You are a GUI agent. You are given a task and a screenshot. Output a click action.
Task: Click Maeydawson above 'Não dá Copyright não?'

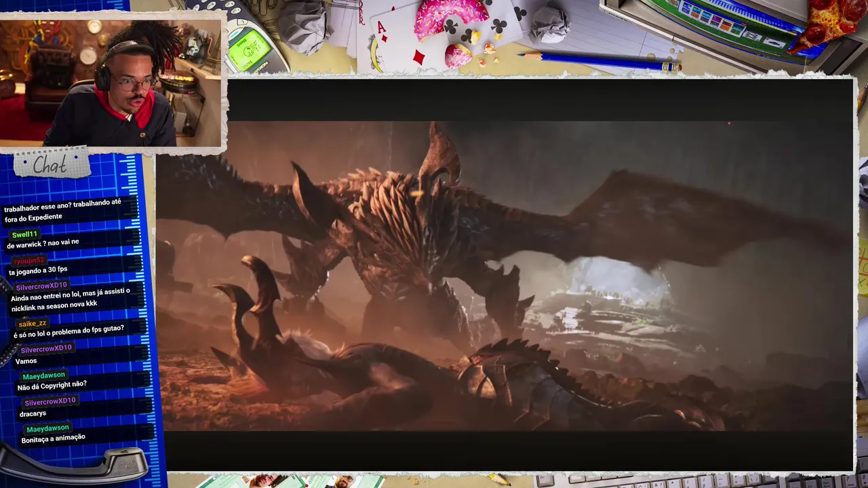[43, 375]
